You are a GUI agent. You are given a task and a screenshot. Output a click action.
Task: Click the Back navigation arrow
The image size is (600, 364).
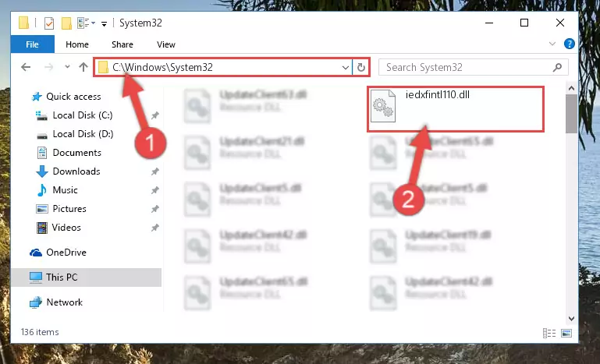click(26, 67)
